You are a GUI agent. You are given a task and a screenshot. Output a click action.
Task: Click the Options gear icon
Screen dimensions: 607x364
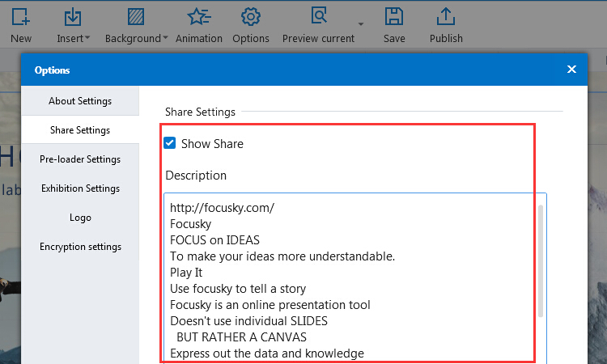pyautogui.click(x=251, y=17)
